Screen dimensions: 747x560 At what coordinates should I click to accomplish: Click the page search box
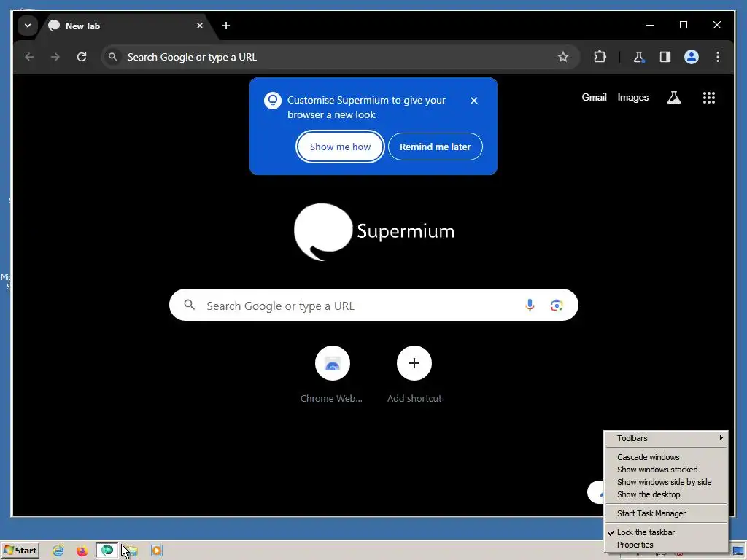click(373, 306)
